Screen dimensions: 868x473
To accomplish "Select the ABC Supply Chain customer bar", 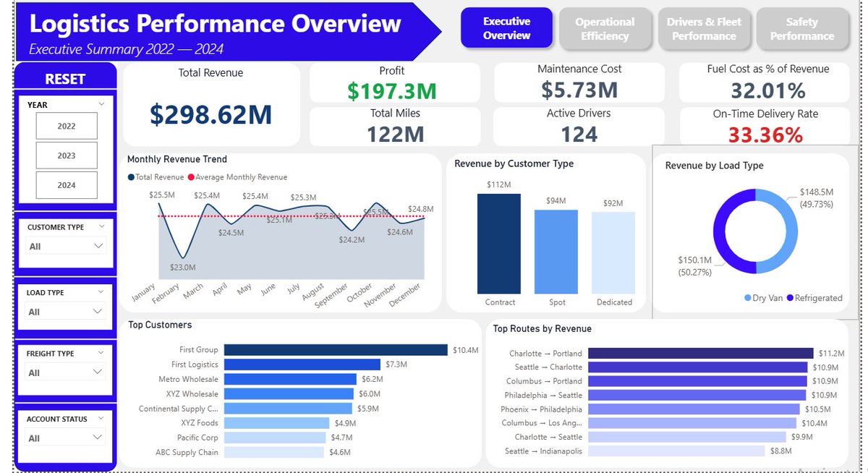I will [x=273, y=452].
